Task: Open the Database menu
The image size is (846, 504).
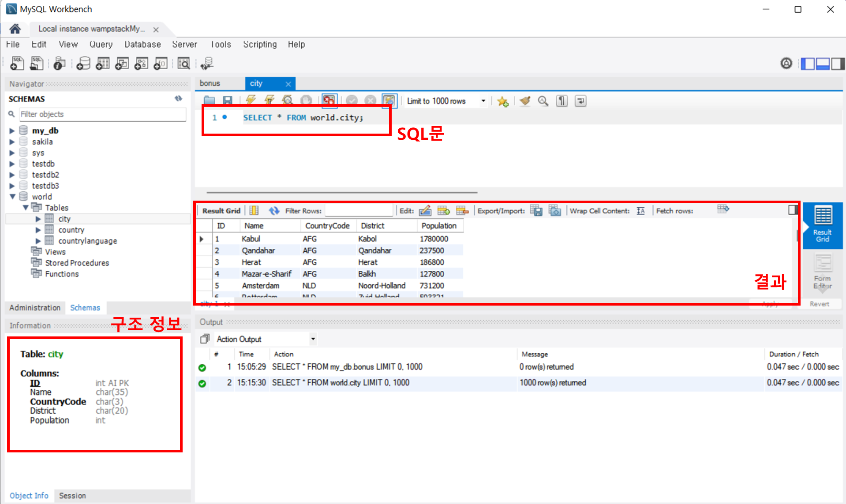Action: click(142, 45)
